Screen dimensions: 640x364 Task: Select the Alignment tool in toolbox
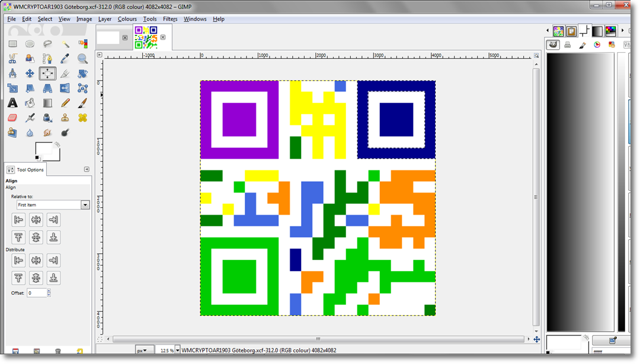click(47, 73)
